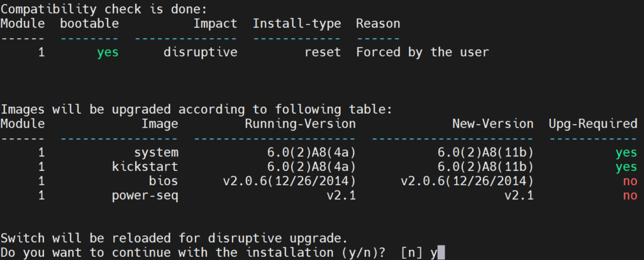Click the Upg-Required column header
This screenshot has width=644, height=260.
click(x=593, y=124)
